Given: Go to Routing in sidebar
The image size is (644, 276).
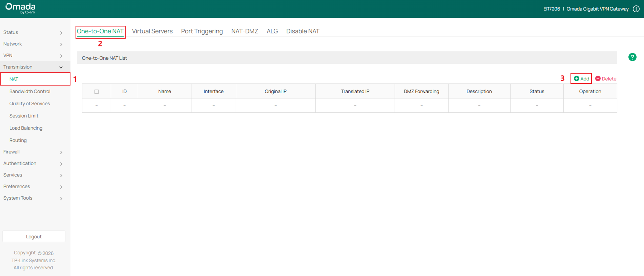Looking at the screenshot, I should coord(18,140).
